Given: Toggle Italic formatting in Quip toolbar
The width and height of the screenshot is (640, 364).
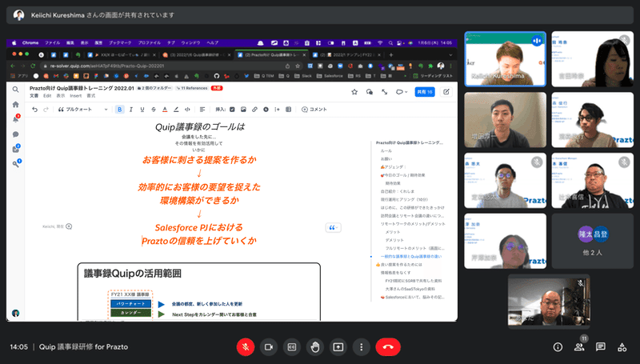Looking at the screenshot, I should pos(131,110).
